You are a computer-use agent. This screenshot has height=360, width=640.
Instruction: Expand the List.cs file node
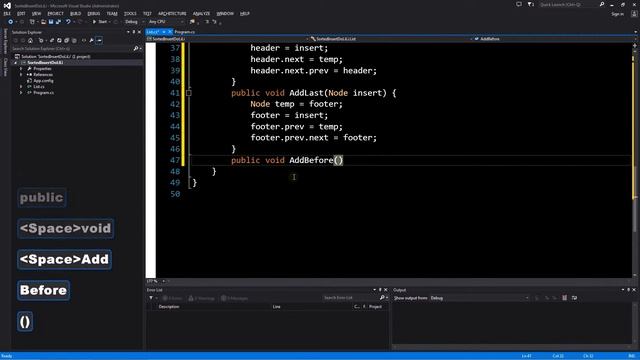21,87
